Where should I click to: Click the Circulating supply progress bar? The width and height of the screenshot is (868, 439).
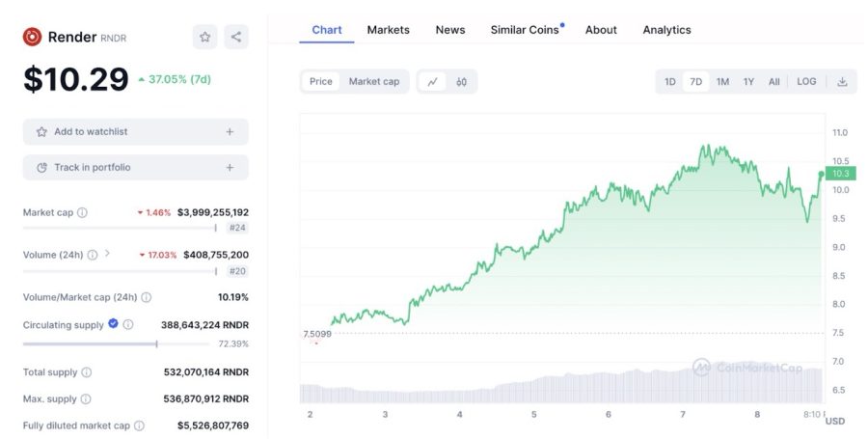117,343
